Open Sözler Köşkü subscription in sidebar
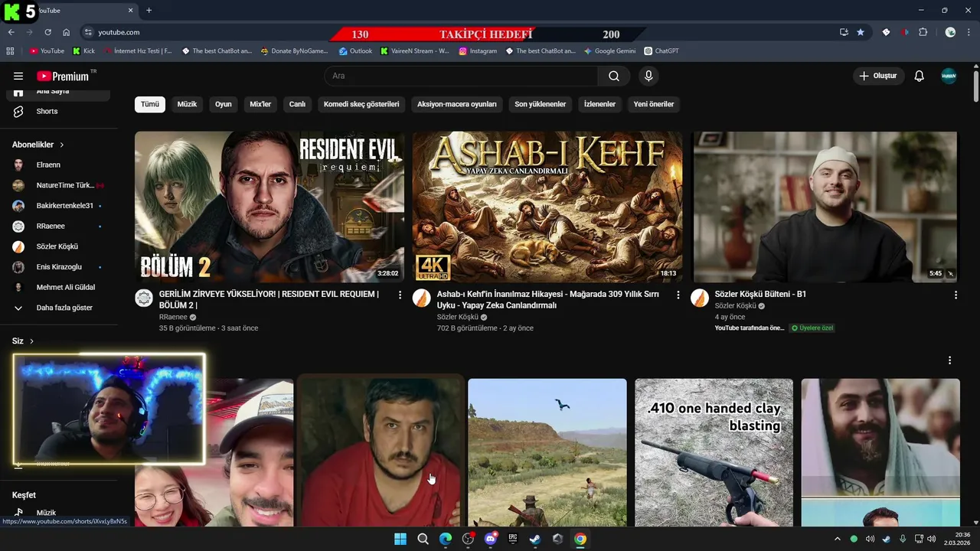This screenshot has height=551, width=980. point(58,246)
